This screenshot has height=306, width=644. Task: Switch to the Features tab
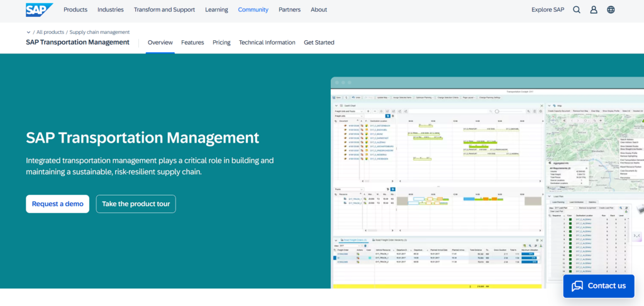pos(192,42)
